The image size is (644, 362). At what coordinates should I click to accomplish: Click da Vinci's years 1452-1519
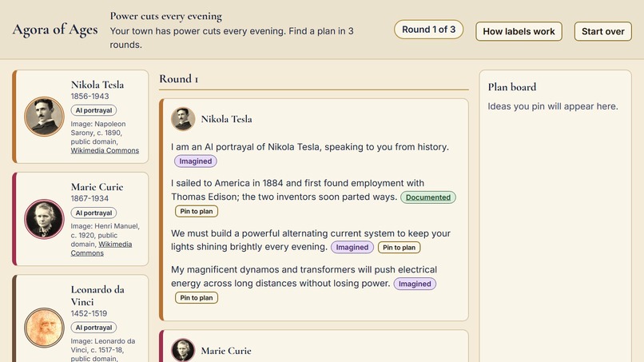click(89, 313)
